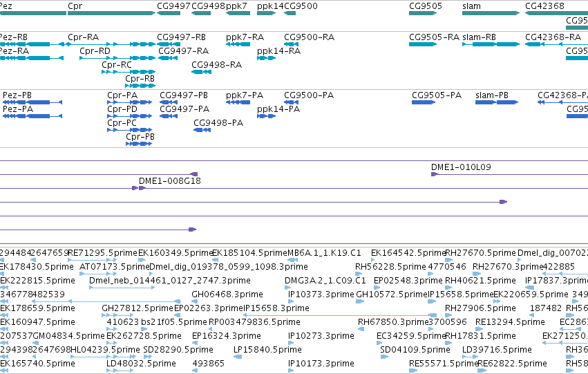The image size is (588, 374).
Task: Select the Cpr gene bar
Action: [x=111, y=13]
